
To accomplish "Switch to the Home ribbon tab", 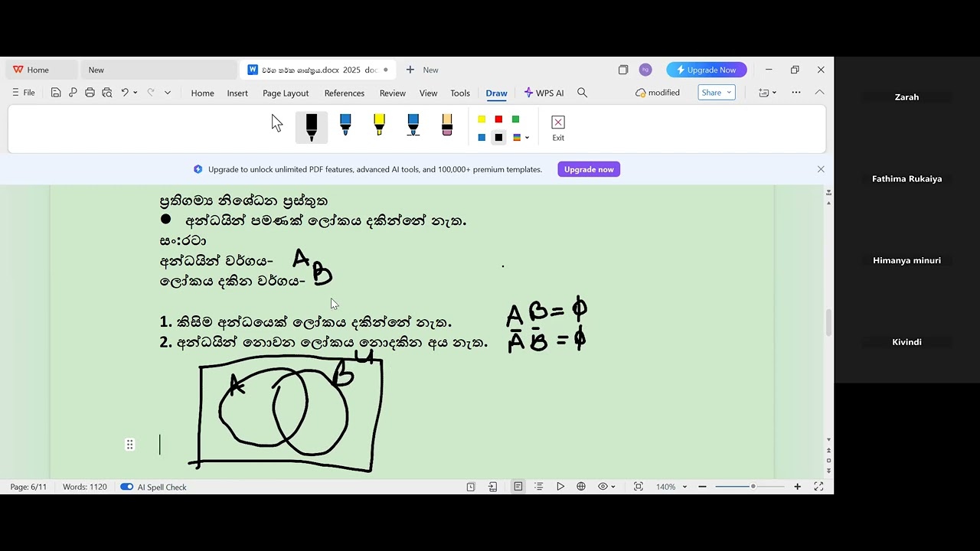I will [202, 93].
